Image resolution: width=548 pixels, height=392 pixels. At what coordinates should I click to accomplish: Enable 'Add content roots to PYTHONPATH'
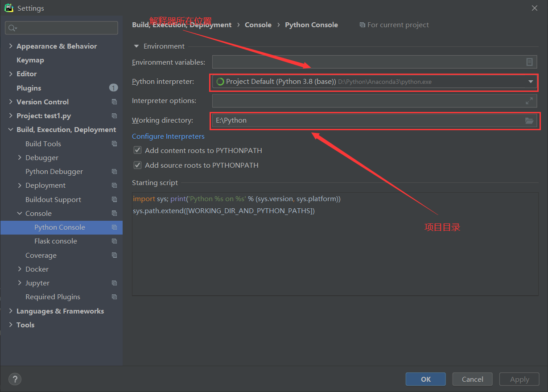pos(137,150)
